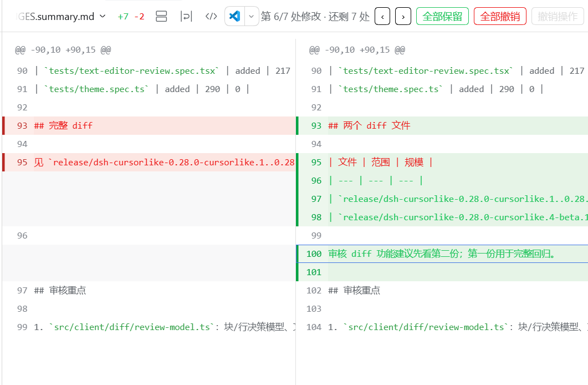Click right pane hunk header @@ -90,10 +90,15 @@

click(357, 50)
